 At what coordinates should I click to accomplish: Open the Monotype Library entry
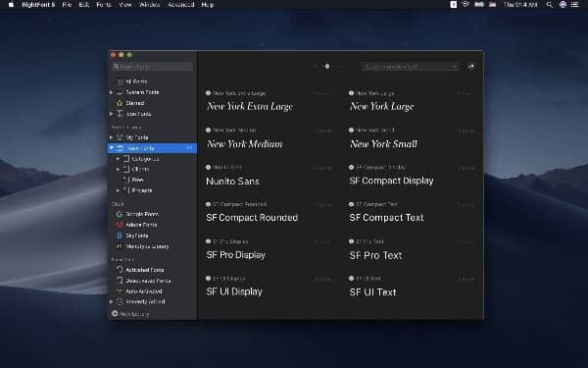point(142,246)
